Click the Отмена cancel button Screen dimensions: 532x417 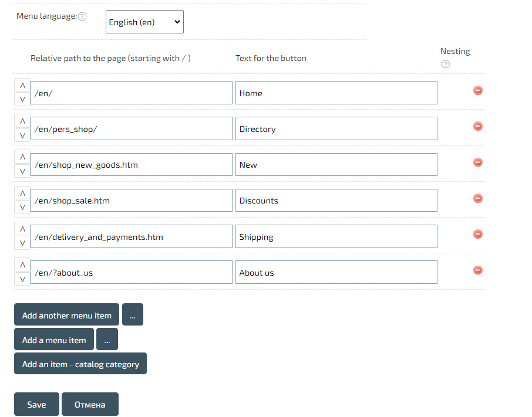[x=90, y=404]
